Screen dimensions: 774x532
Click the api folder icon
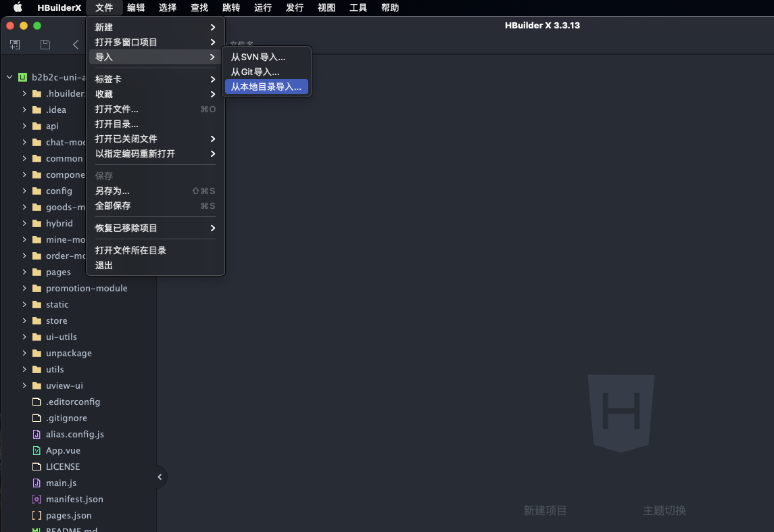(x=37, y=126)
